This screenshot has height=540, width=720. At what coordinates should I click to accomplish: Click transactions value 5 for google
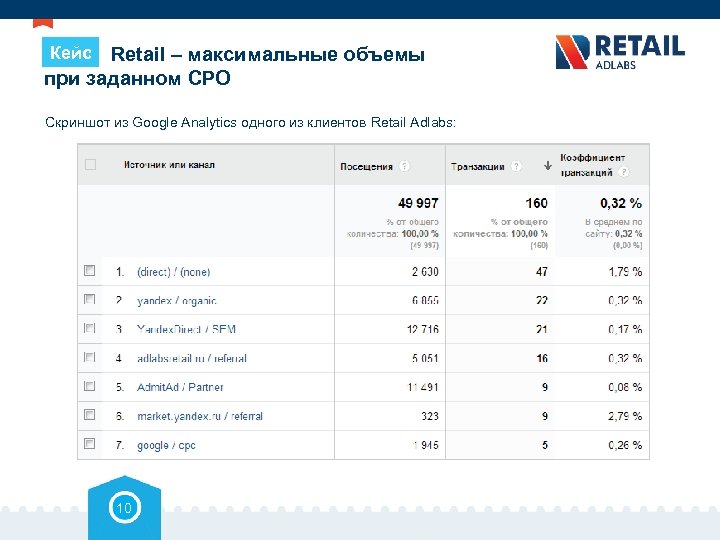click(545, 445)
